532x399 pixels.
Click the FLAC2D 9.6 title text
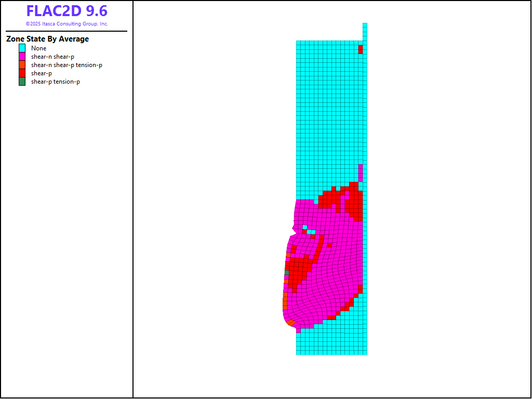click(66, 11)
